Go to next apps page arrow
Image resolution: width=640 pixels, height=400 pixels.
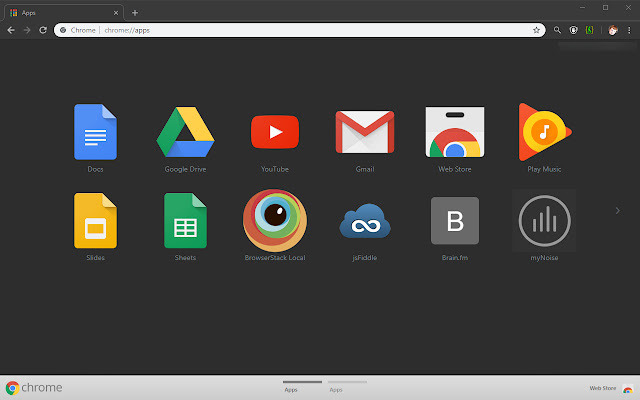618,211
